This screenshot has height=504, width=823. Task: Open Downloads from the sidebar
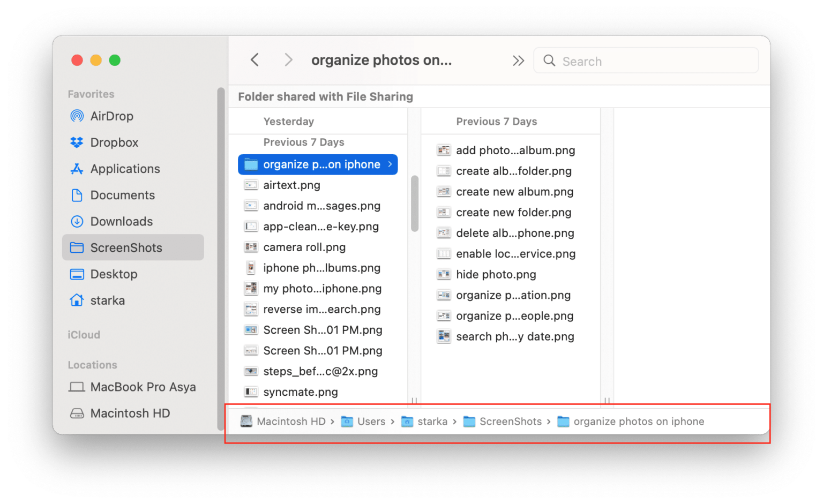click(x=122, y=221)
